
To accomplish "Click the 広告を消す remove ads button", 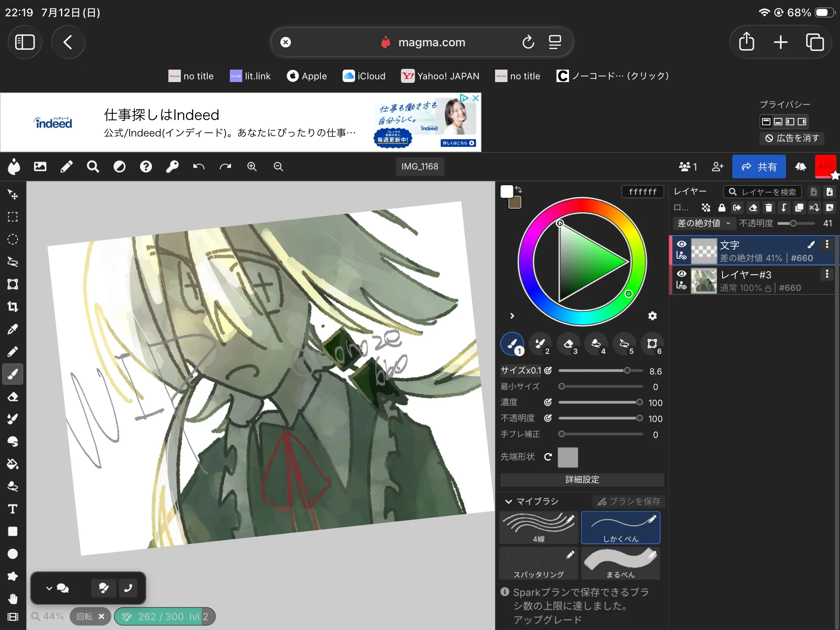I will (x=792, y=138).
